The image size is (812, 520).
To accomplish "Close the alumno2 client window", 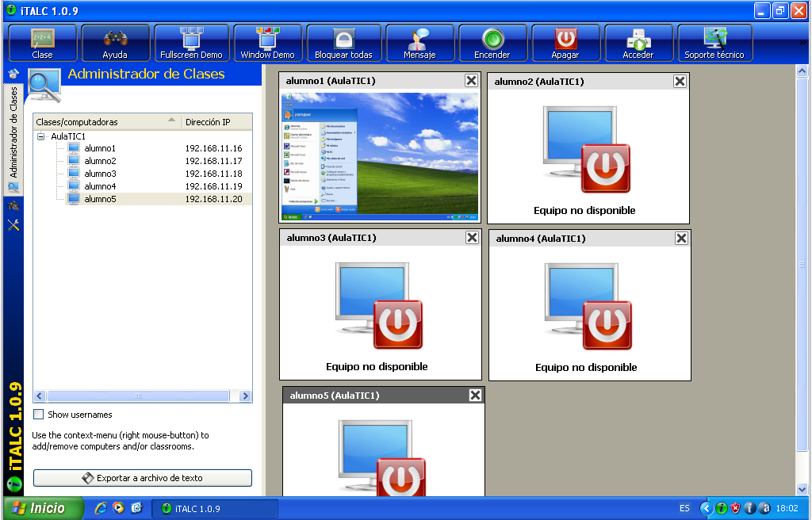I will coord(680,81).
